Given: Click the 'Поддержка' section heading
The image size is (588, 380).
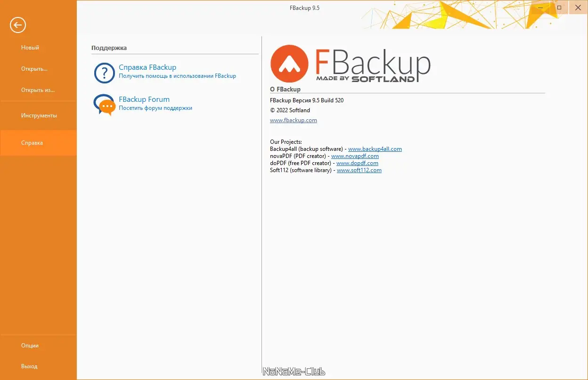Looking at the screenshot, I should pyautogui.click(x=109, y=48).
